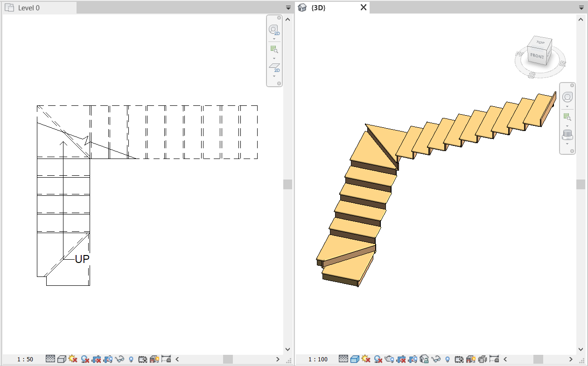The image size is (588, 366).
Task: Select the Visual Style cube icon in plan view
Action: pyautogui.click(x=62, y=359)
